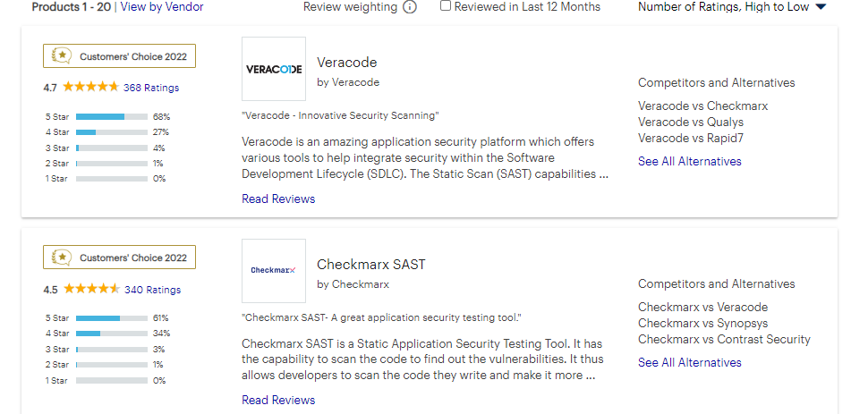Switch to View by Vendor
The image size is (868, 414).
pos(162,7)
